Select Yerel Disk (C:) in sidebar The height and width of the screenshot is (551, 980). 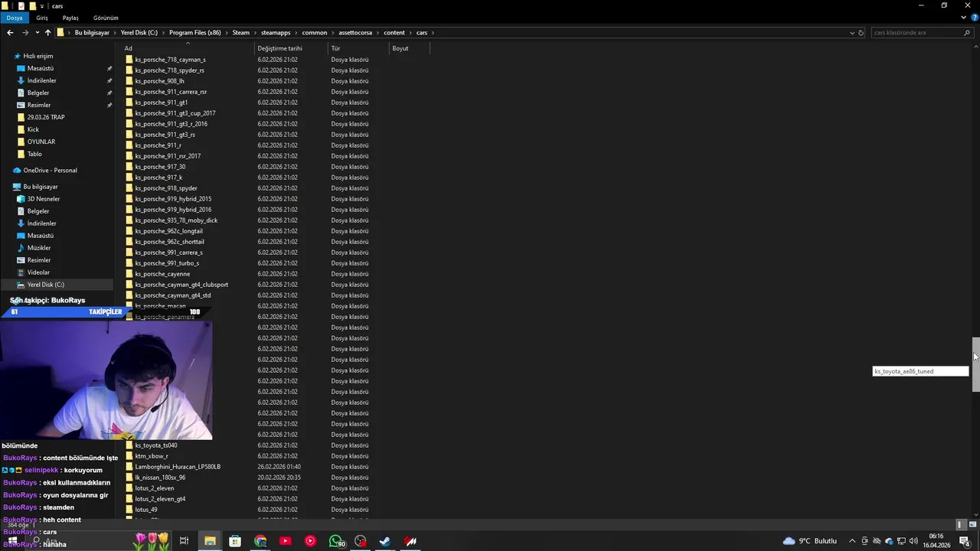[x=46, y=285]
